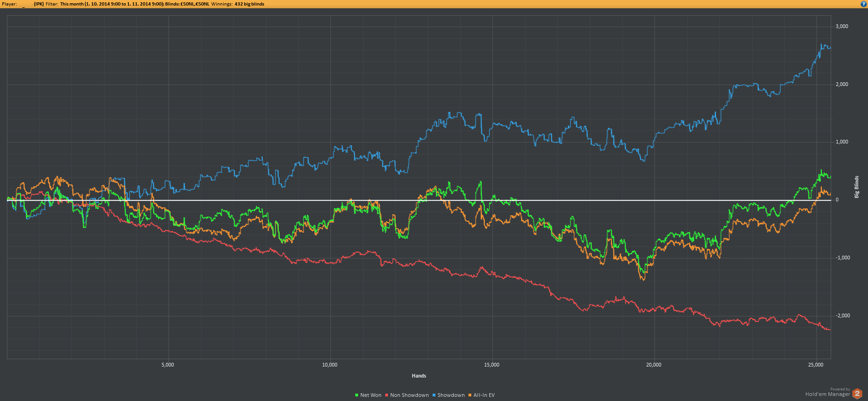The height and width of the screenshot is (401, 868).
Task: Click the 25,000 hands x-axis label
Action: [x=816, y=365]
